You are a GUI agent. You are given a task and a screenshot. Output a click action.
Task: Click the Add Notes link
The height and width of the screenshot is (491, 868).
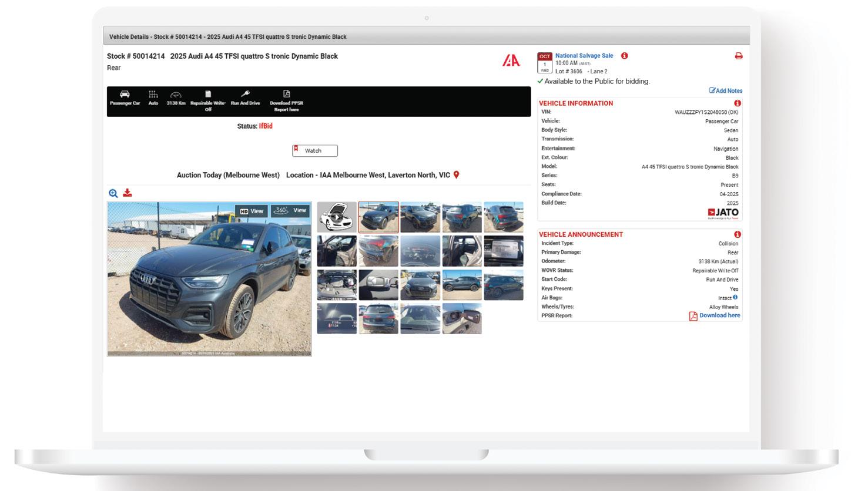pos(726,90)
